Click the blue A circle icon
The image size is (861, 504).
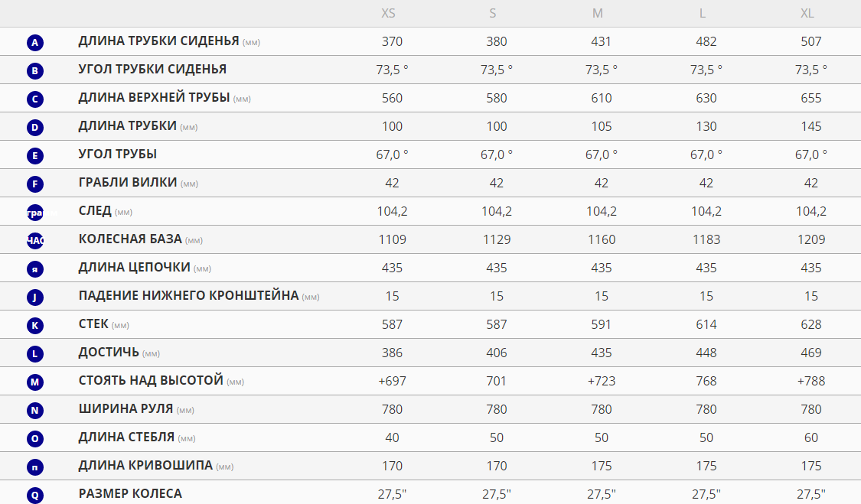35,42
